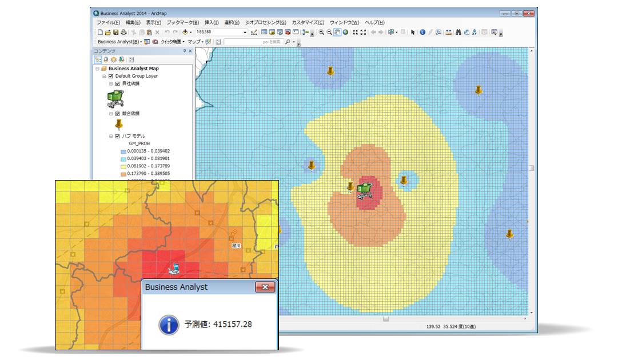This screenshot has height=364, width=626.
Task: Open the 挿入(I) menu
Action: [212, 23]
